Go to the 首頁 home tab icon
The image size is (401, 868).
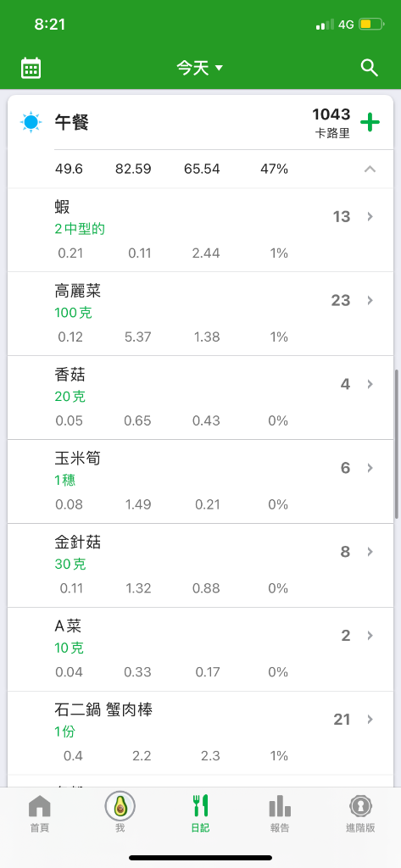pyautogui.click(x=39, y=807)
